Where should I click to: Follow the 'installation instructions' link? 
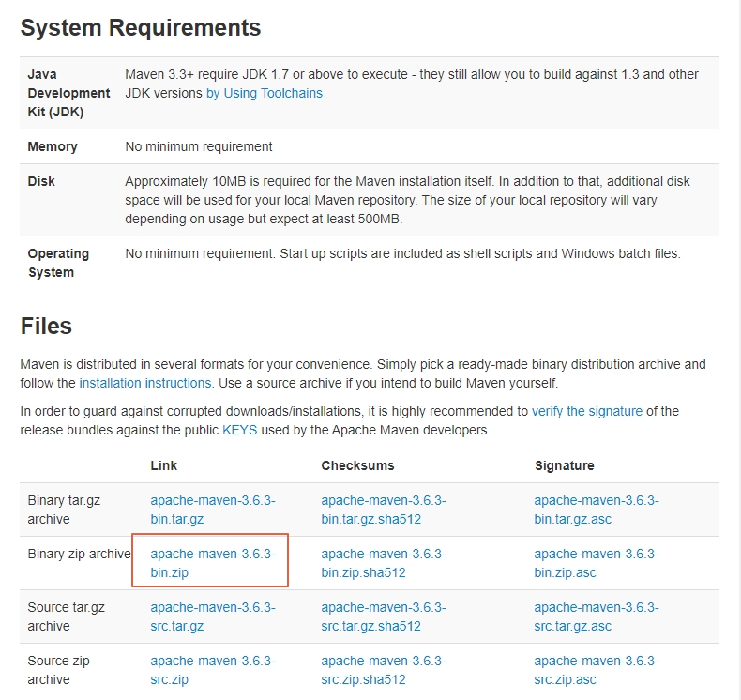point(146,383)
